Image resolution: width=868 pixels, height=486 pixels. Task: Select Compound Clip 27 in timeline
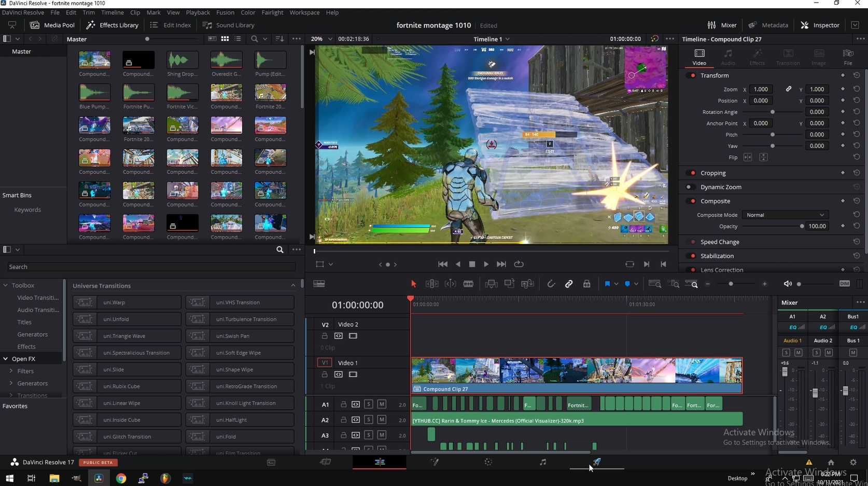coord(577,376)
